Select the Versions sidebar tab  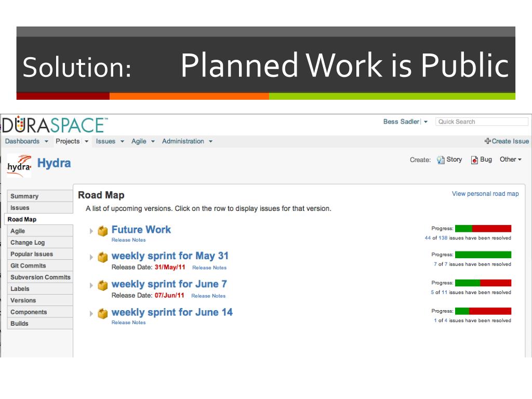[x=40, y=300]
